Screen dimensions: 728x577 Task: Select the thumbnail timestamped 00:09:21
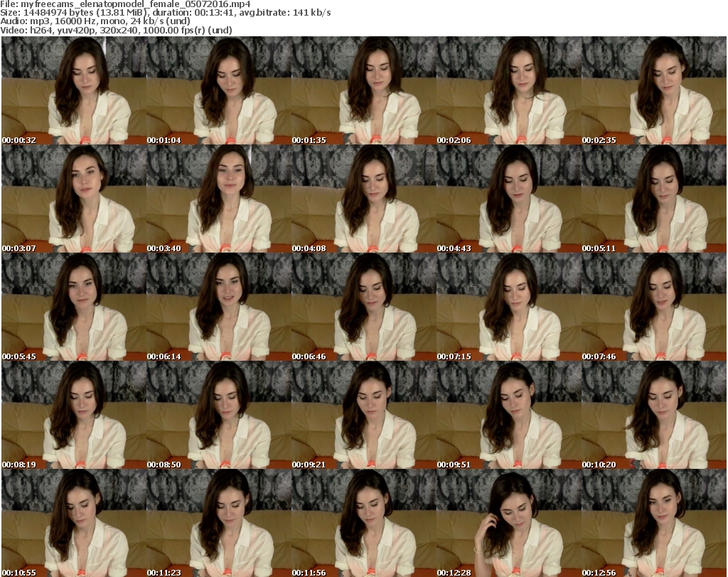click(x=364, y=415)
